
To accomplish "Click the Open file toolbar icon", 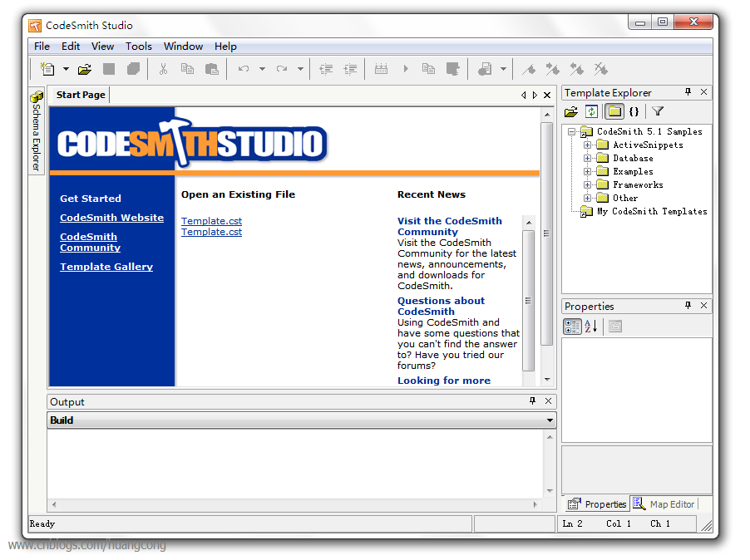I will coord(85,69).
